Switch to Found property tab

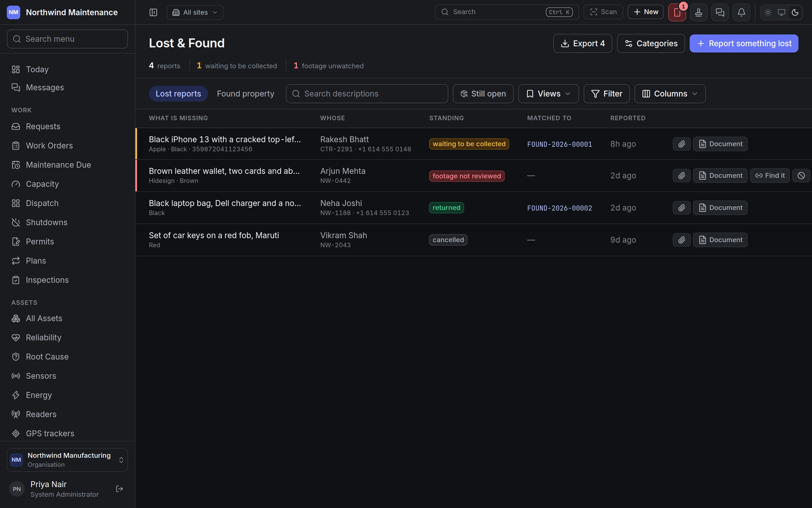[245, 94]
